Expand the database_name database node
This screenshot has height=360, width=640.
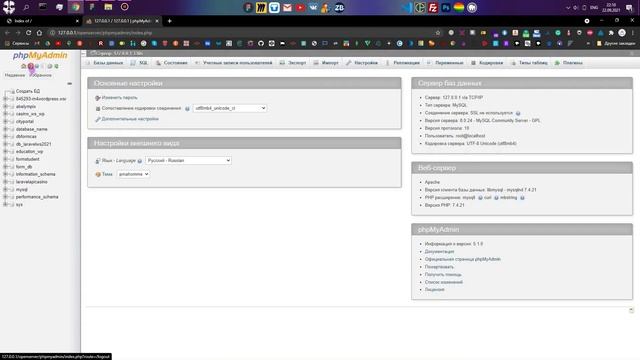coord(5,129)
